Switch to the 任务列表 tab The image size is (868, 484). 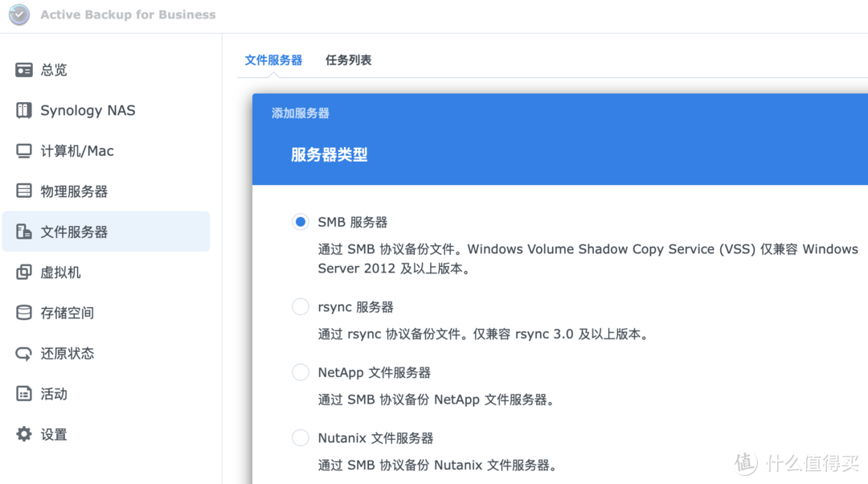[x=348, y=59]
